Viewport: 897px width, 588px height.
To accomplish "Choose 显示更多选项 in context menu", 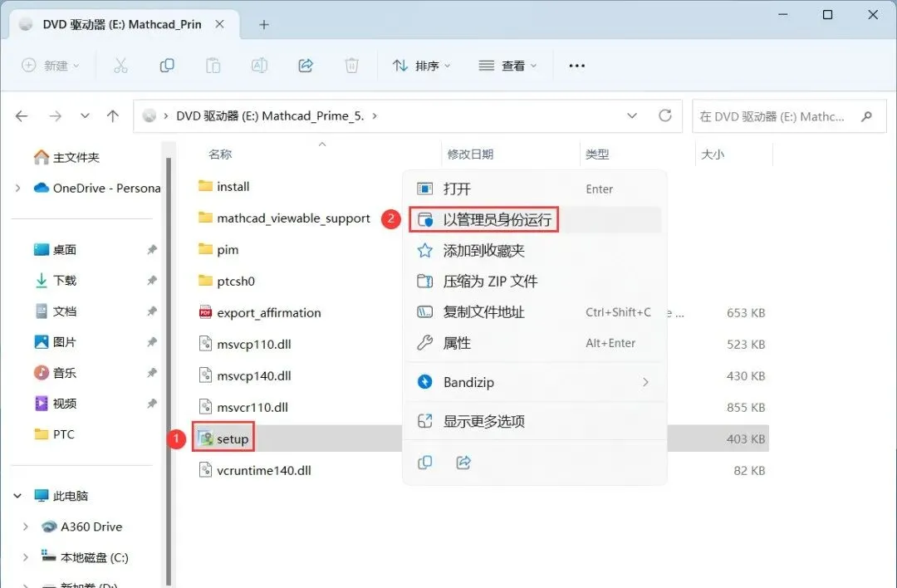I will [x=535, y=422].
